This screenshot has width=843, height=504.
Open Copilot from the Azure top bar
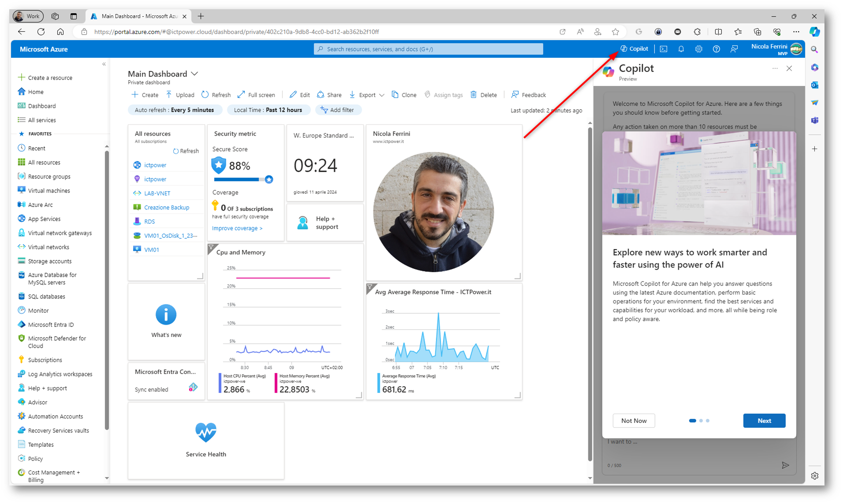tap(634, 49)
